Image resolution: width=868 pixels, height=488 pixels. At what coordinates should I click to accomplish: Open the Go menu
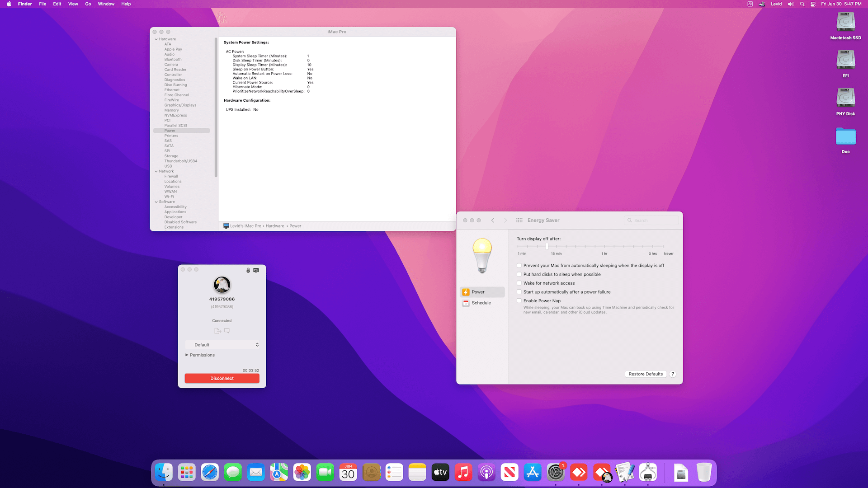tap(88, 4)
